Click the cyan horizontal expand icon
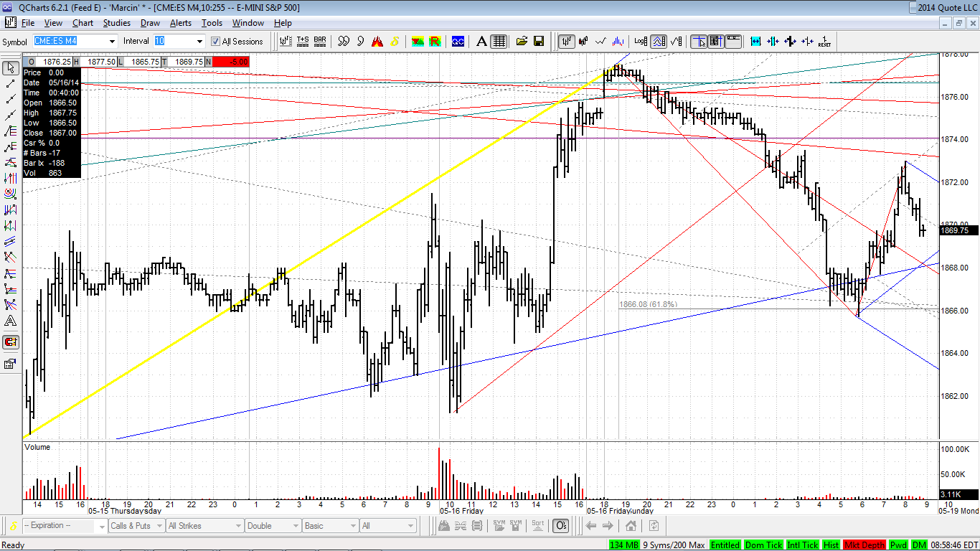 [x=755, y=41]
